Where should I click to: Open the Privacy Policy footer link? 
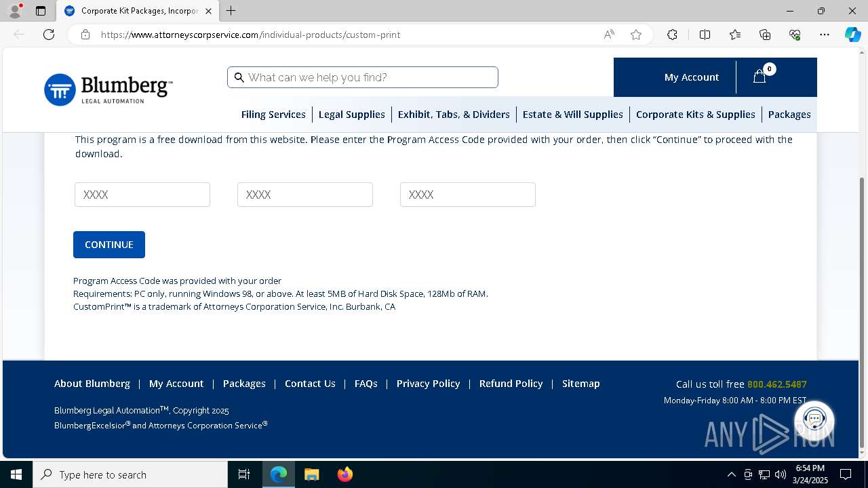coord(429,384)
